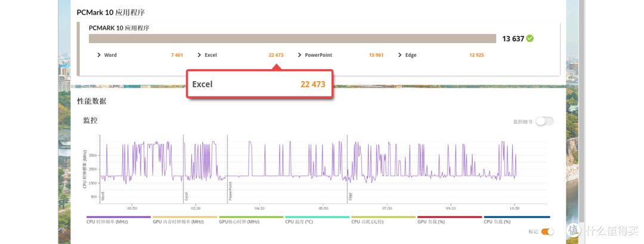
Task: Turn off the 标记 switch
Action: point(547,231)
